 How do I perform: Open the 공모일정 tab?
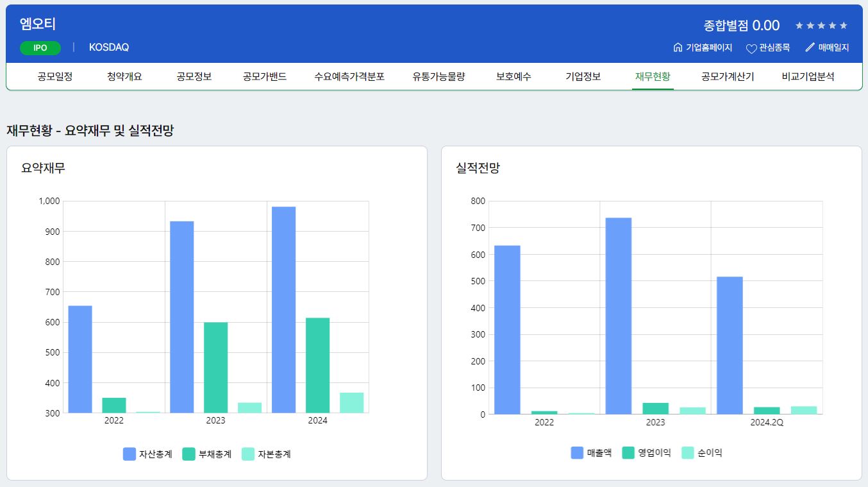[x=55, y=77]
